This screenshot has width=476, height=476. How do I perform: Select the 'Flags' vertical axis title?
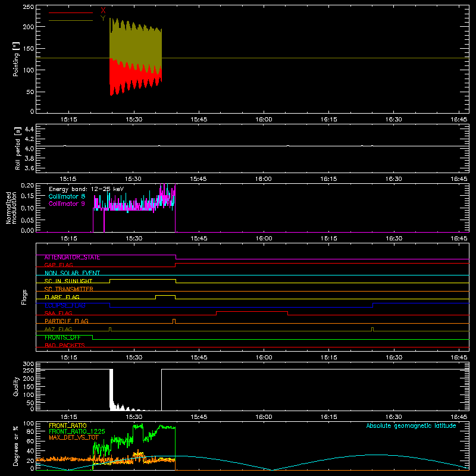pyautogui.click(x=24, y=297)
